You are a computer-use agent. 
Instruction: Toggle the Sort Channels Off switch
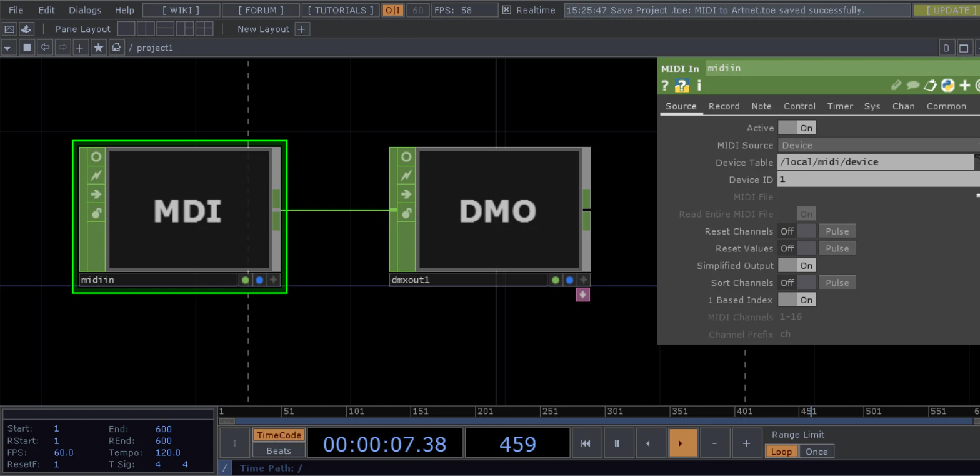coord(797,283)
